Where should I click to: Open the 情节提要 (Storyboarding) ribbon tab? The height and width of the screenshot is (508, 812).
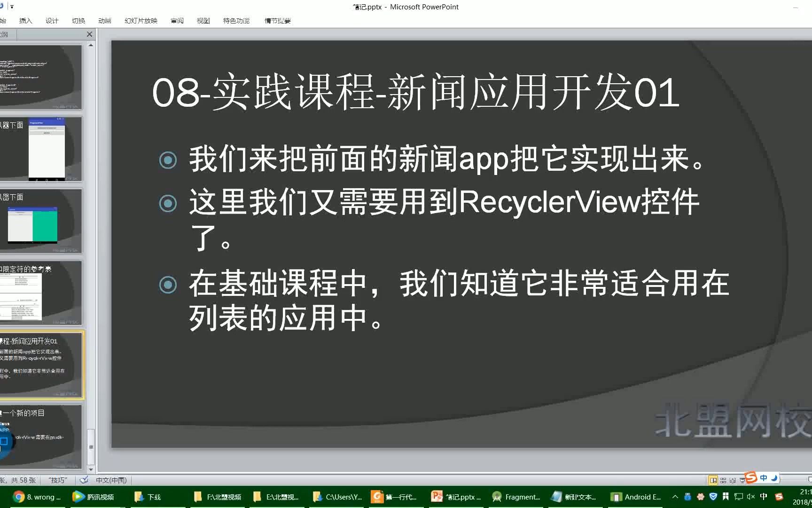click(x=277, y=21)
